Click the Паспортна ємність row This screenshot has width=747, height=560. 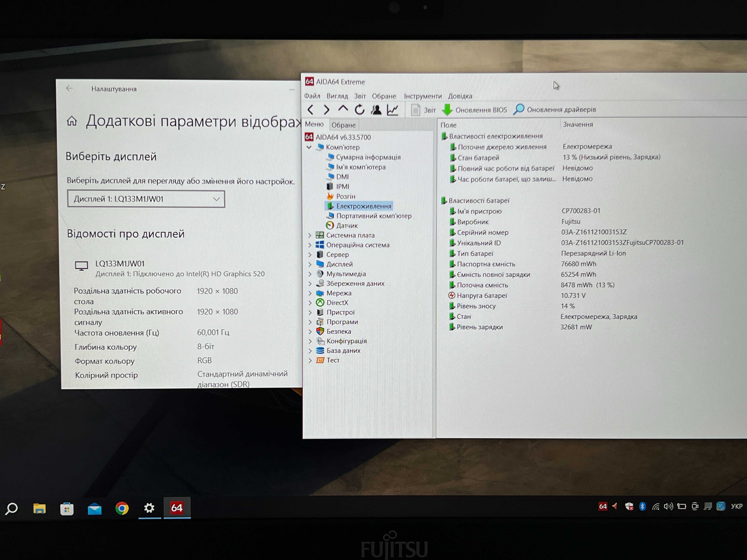coord(523,264)
